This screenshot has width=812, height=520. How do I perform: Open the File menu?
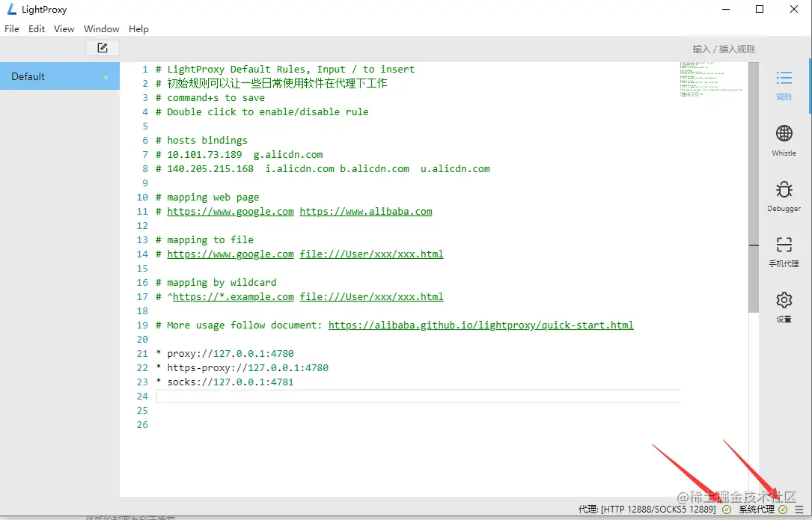click(x=11, y=29)
